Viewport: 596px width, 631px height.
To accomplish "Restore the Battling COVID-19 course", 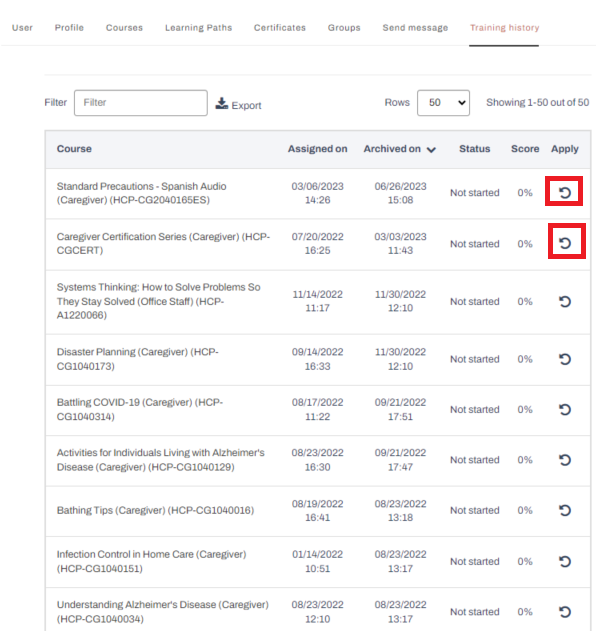I will (x=565, y=409).
